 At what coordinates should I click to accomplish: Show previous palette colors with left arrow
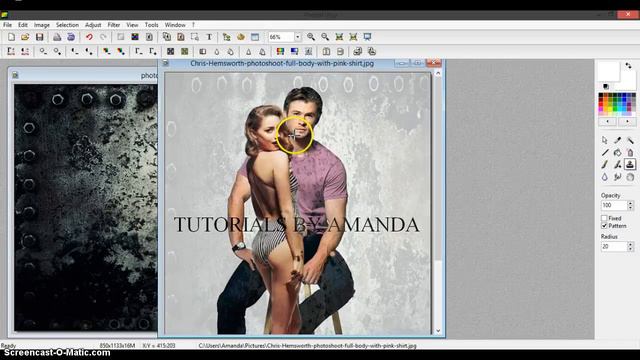click(x=607, y=122)
